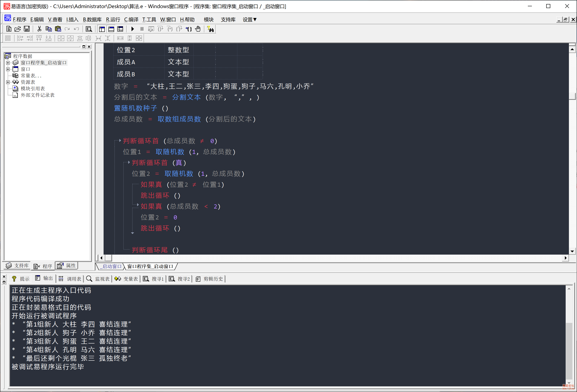
Task: Set a breakpoint with the hand icon
Action: click(x=198, y=29)
